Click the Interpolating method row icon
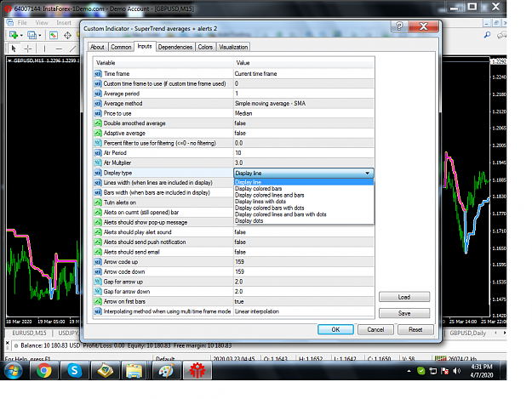The height and width of the screenshot is (399, 532). point(98,311)
